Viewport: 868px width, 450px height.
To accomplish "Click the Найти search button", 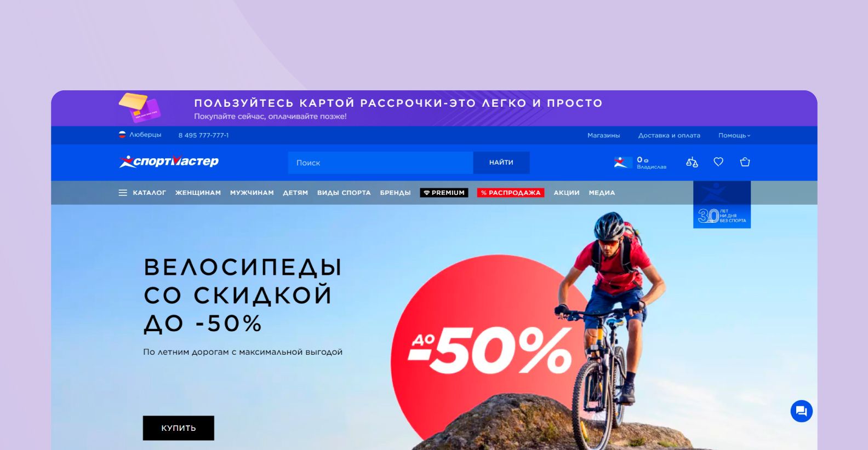I will click(x=501, y=163).
